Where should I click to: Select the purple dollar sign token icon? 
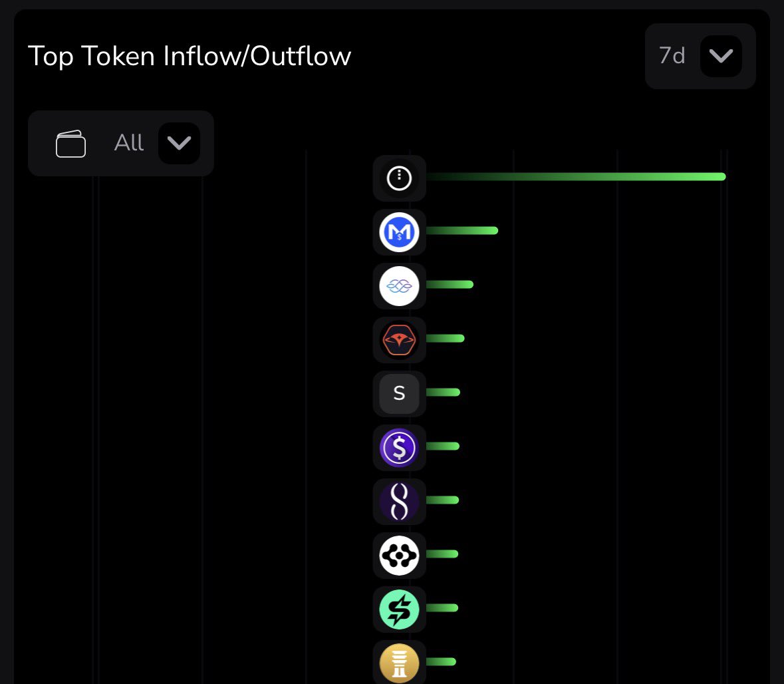click(x=399, y=447)
